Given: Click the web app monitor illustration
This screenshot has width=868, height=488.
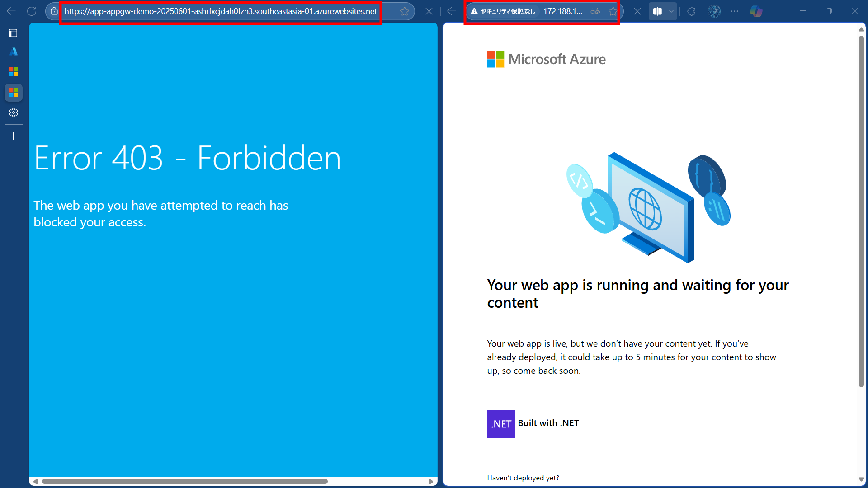Looking at the screenshot, I should tap(648, 207).
